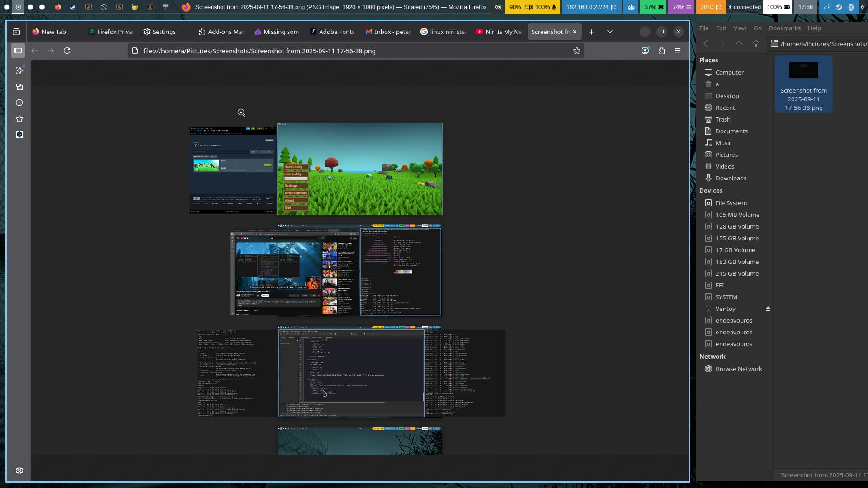
Task: Reload the current page
Action: pos(67,51)
